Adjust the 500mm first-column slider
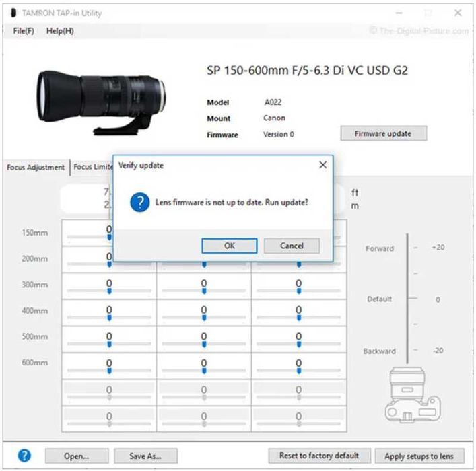Viewport: 476px width, 471px height. 109,344
